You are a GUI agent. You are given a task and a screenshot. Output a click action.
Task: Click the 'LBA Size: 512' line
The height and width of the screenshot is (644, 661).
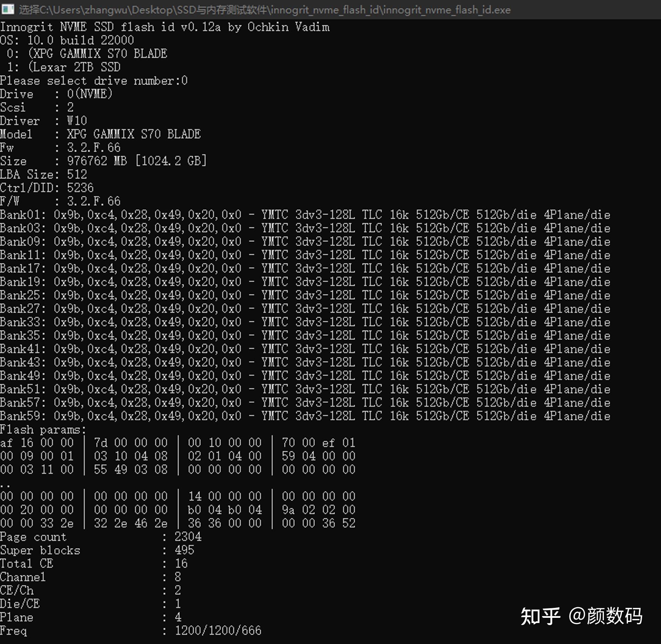(43, 175)
